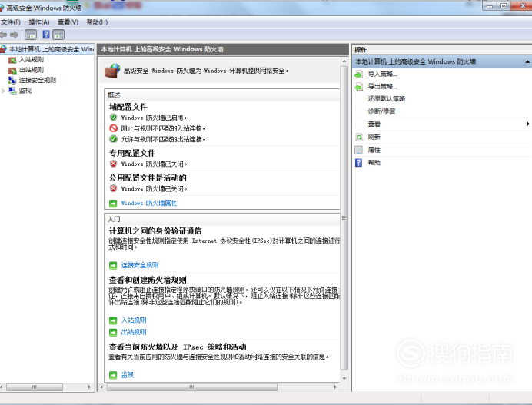Image resolution: width=532 pixels, height=405 pixels.
Task: Click red shield icon under 公用配置文件是活动的
Action: pyautogui.click(x=113, y=188)
